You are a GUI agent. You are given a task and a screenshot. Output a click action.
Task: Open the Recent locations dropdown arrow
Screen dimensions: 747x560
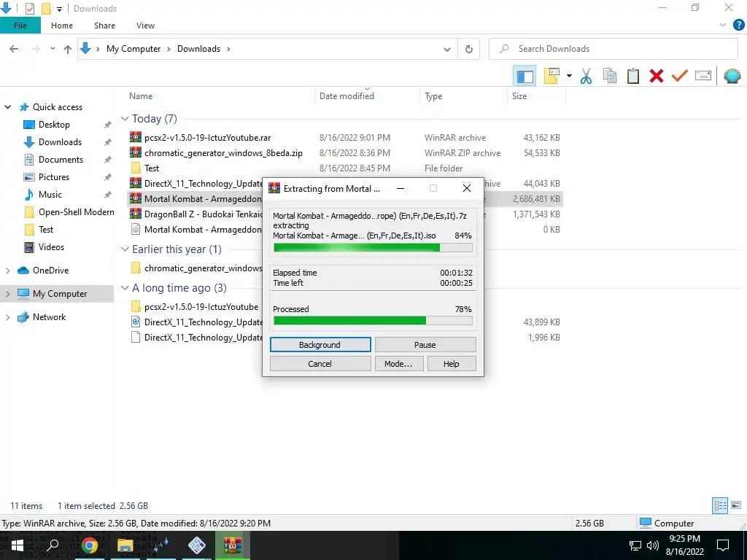coord(53,49)
